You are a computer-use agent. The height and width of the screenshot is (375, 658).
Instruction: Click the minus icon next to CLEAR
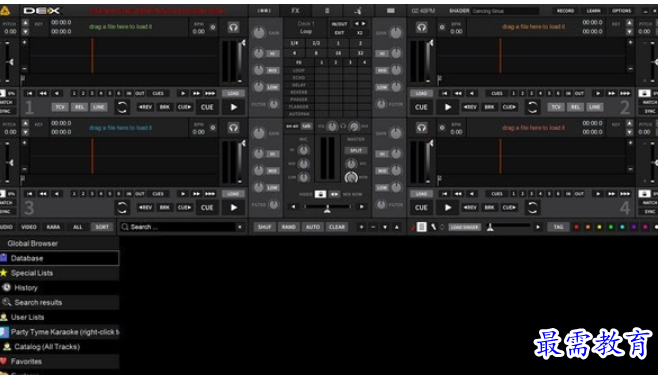point(373,227)
